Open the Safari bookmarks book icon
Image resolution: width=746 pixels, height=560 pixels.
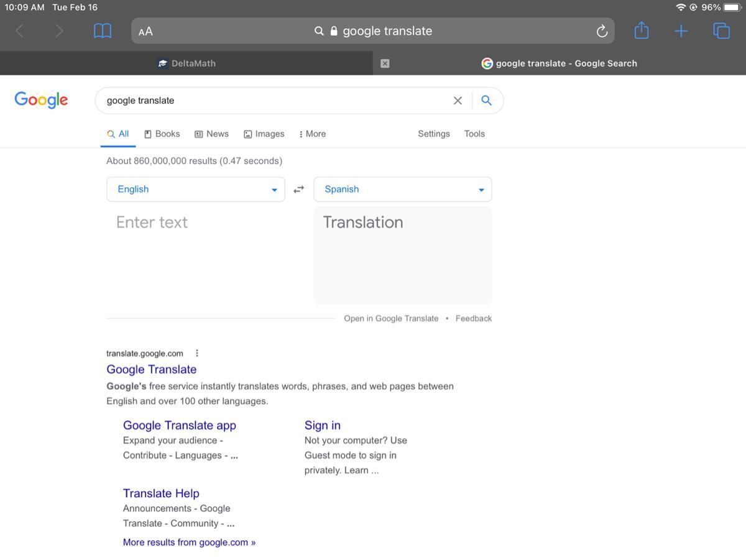tap(103, 31)
